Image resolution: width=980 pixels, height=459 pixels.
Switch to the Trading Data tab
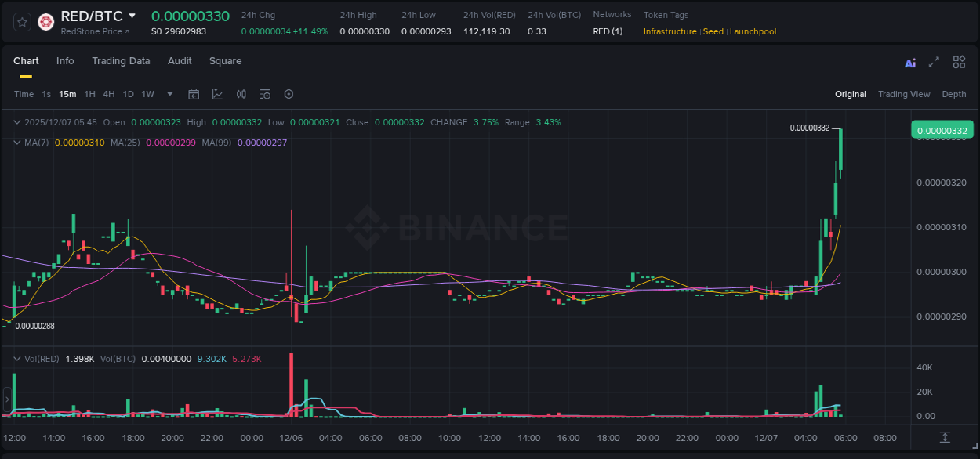[x=121, y=61]
